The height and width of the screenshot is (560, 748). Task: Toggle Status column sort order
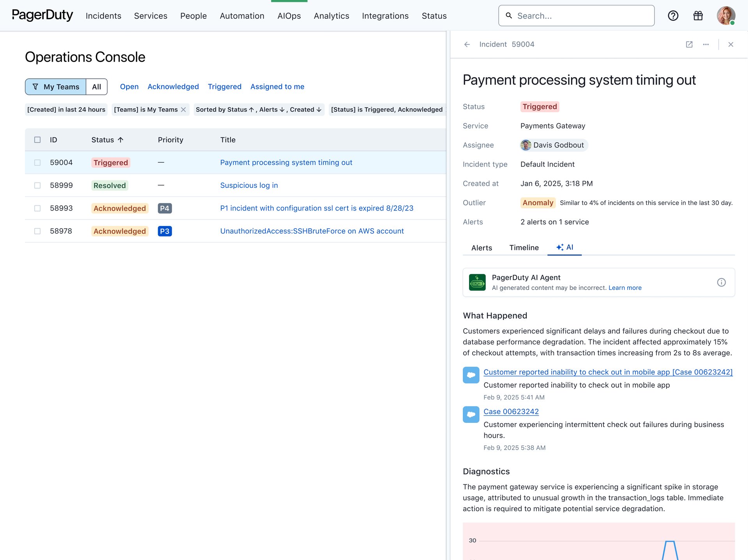point(120,140)
